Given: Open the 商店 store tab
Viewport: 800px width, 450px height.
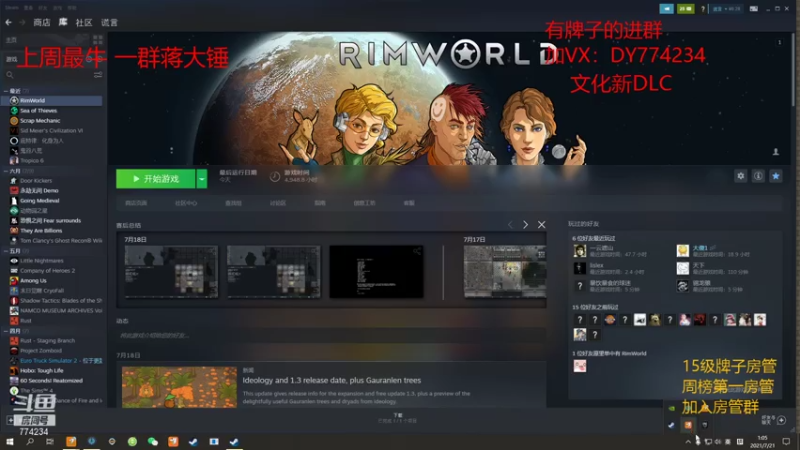Looking at the screenshot, I should click(x=42, y=22).
